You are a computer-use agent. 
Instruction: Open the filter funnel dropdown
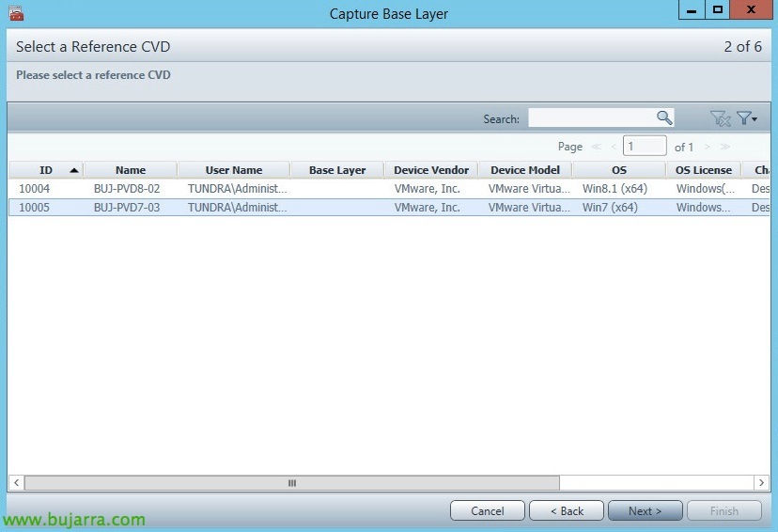pos(747,118)
